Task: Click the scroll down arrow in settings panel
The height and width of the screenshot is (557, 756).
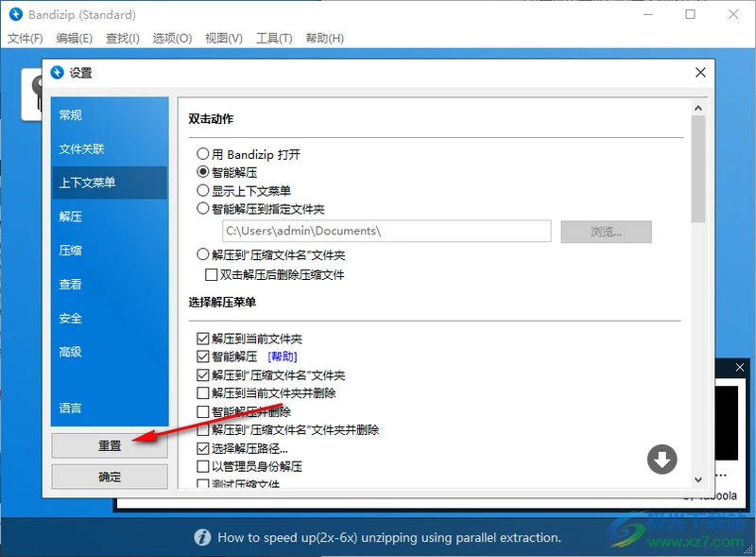Action: pos(698,479)
